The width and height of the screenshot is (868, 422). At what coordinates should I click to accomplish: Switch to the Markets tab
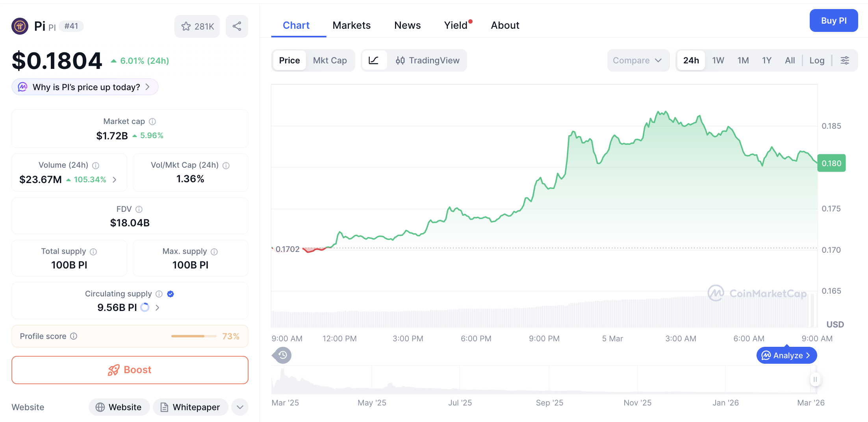[352, 25]
